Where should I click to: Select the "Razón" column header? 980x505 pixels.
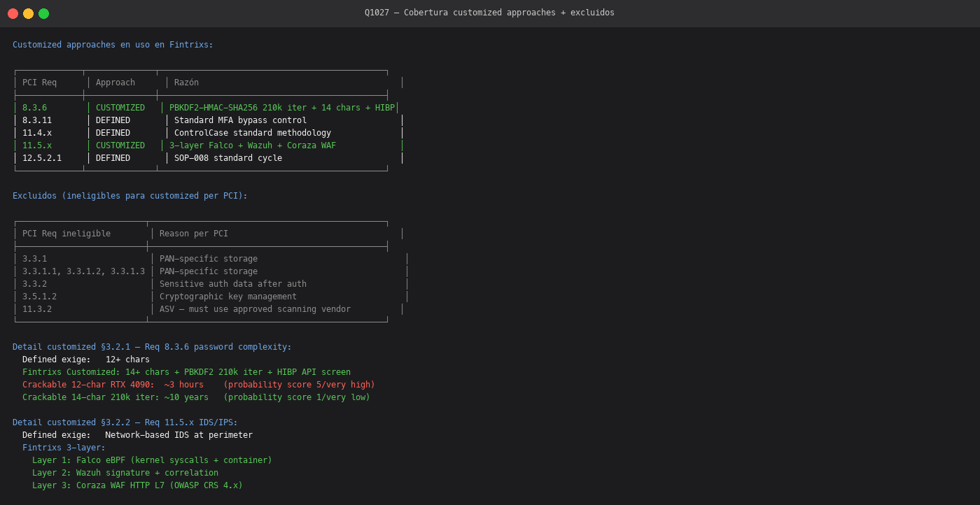186,83
